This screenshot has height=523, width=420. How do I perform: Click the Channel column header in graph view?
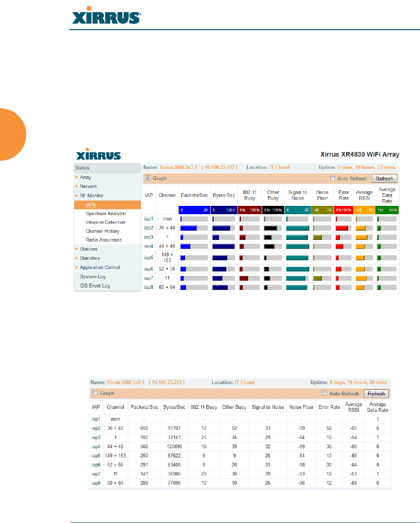click(167, 195)
